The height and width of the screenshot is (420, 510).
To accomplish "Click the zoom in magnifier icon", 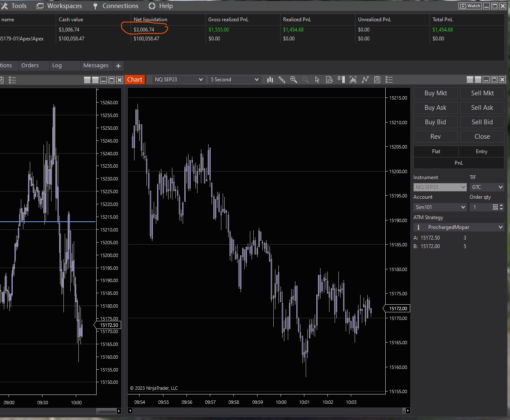I will pyautogui.click(x=293, y=80).
